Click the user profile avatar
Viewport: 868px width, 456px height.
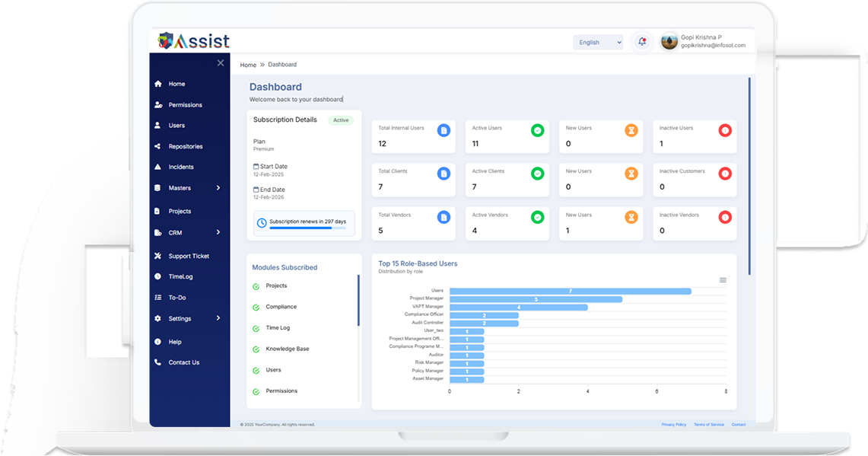coord(669,42)
